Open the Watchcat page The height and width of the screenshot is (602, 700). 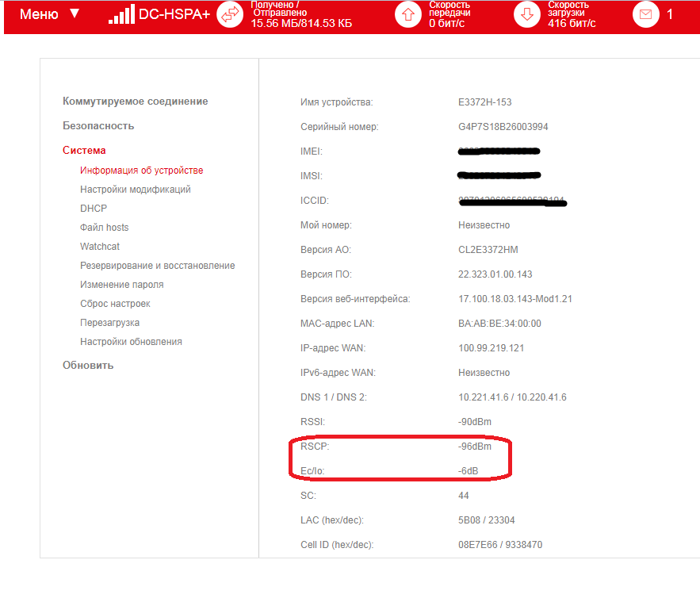[x=100, y=247]
